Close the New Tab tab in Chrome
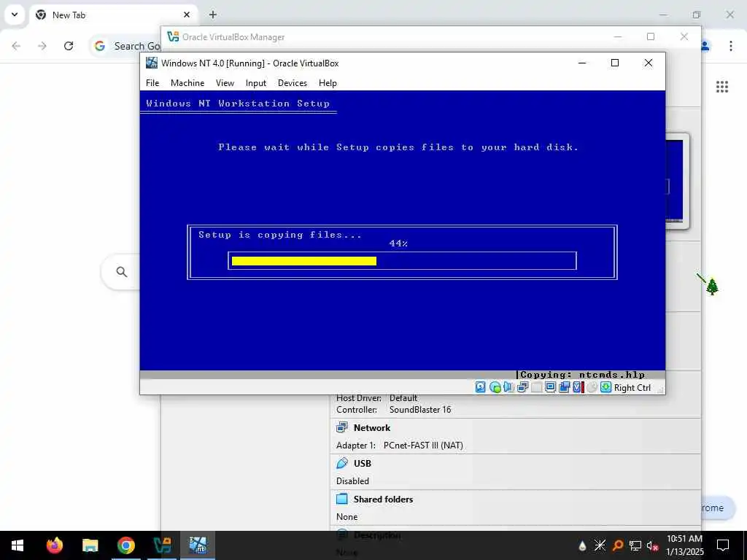This screenshot has width=747, height=560. click(187, 15)
